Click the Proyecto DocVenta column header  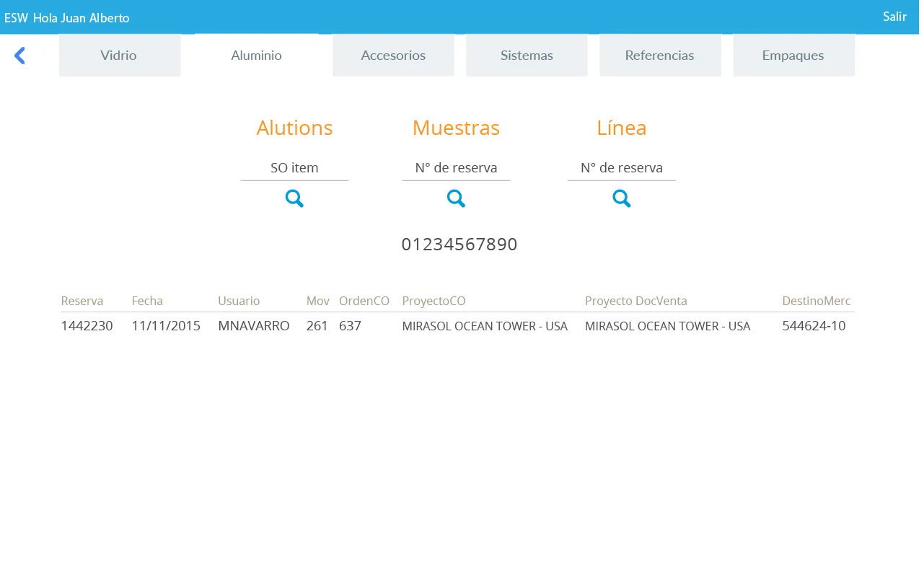(636, 301)
